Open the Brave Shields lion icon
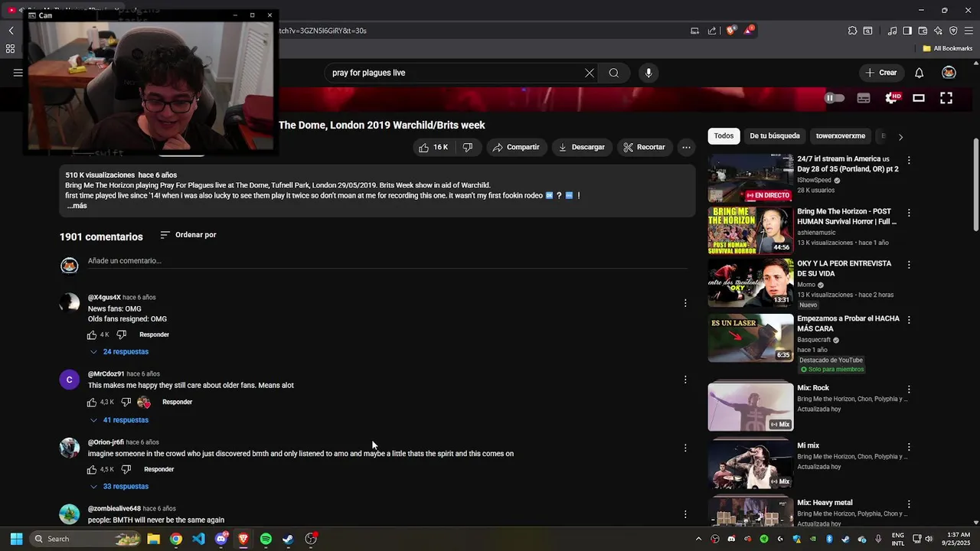The image size is (980, 551). [x=731, y=31]
